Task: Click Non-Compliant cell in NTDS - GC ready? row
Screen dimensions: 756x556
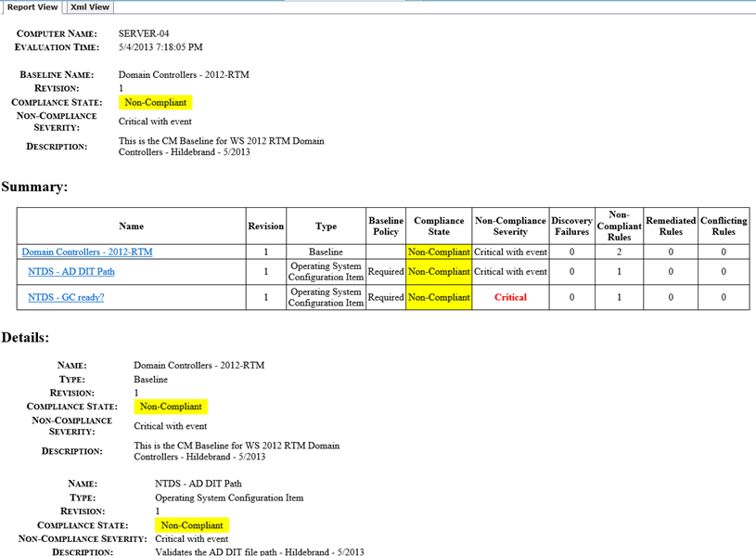Action: 439,297
